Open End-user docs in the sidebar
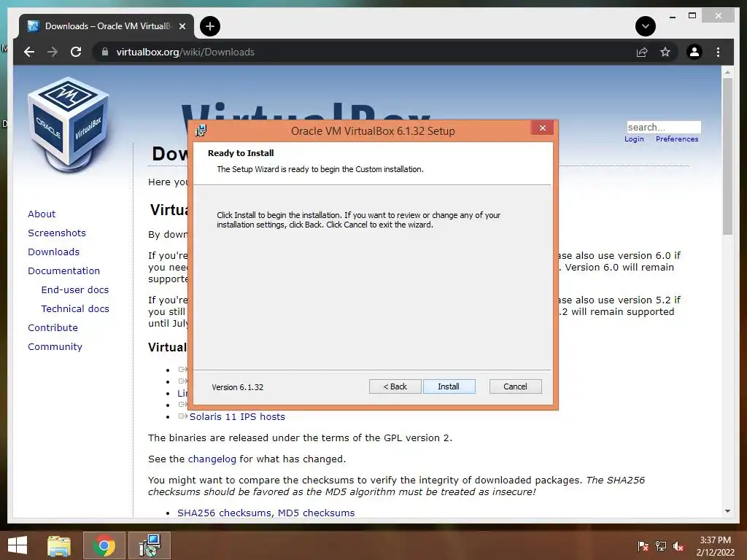 (75, 290)
